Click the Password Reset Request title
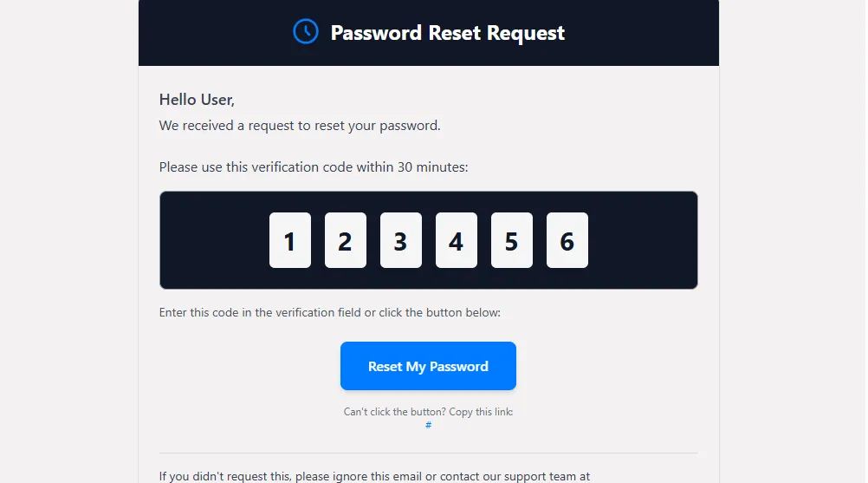 (447, 33)
